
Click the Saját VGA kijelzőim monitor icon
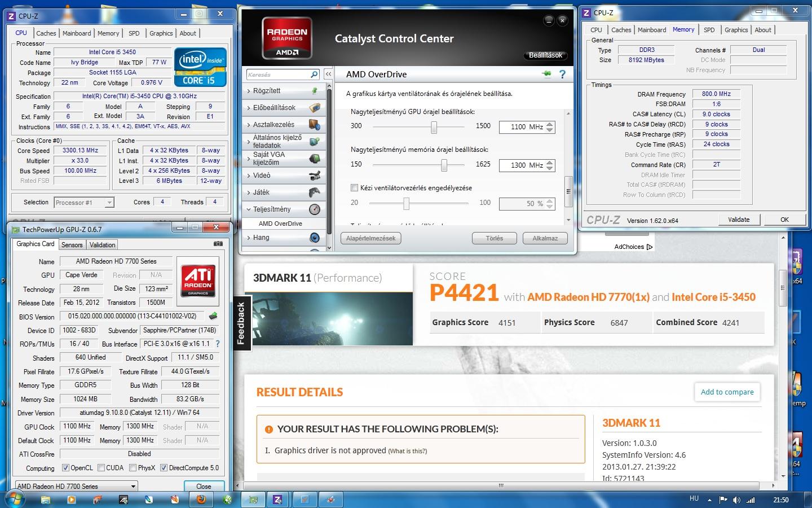(x=315, y=159)
